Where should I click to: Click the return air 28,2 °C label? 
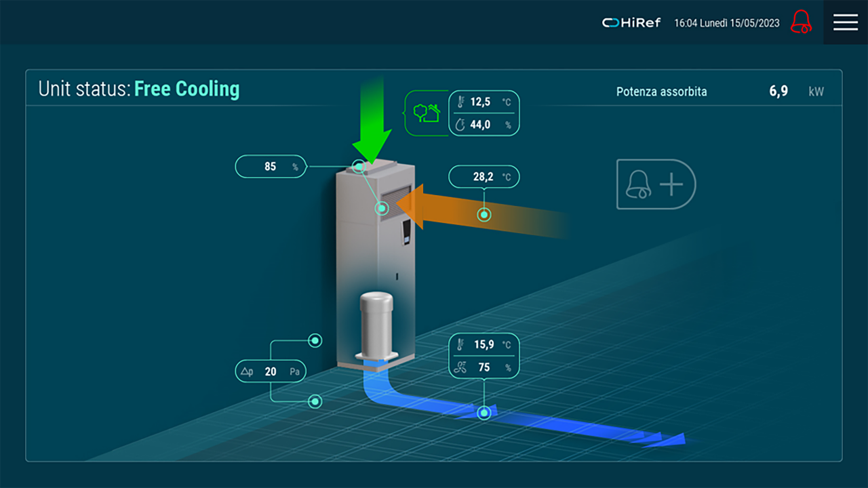pyautogui.click(x=484, y=177)
